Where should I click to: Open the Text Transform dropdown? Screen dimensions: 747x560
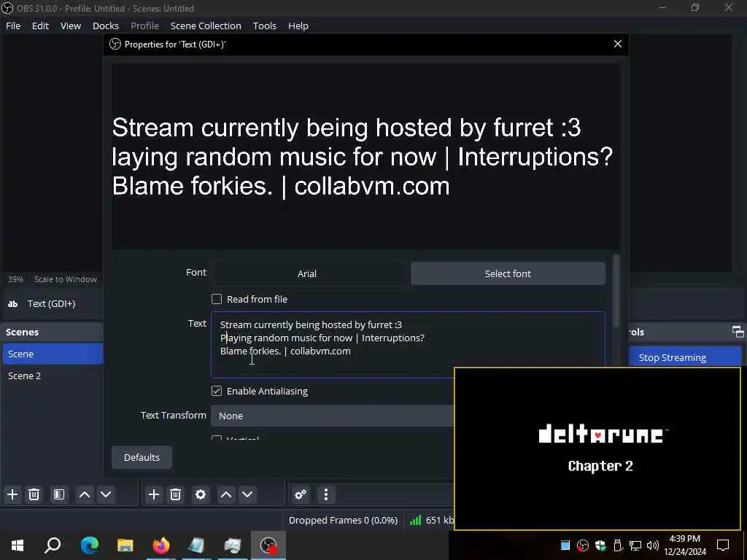333,416
